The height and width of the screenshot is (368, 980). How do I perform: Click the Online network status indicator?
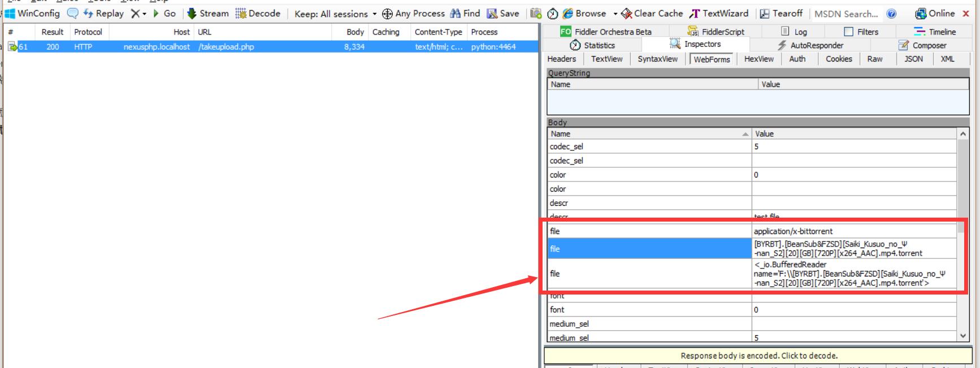tap(935, 14)
